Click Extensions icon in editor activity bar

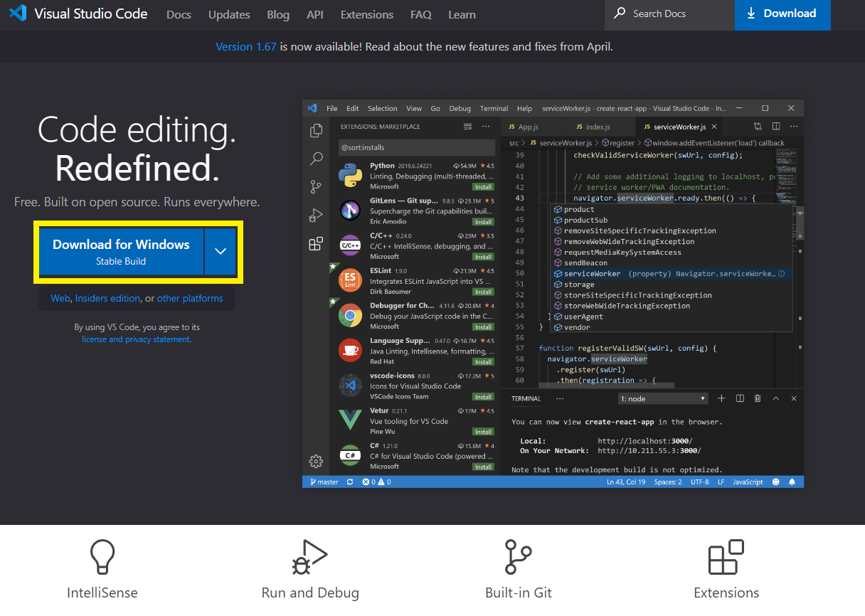click(x=316, y=244)
